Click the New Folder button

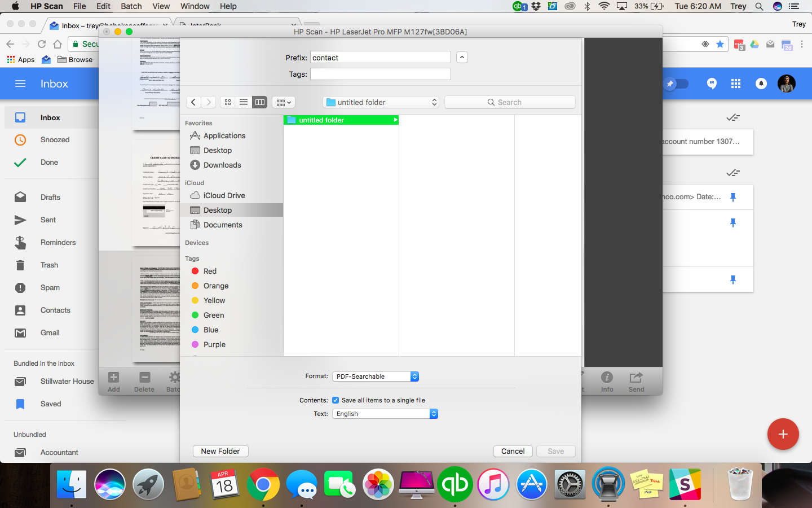tap(220, 451)
